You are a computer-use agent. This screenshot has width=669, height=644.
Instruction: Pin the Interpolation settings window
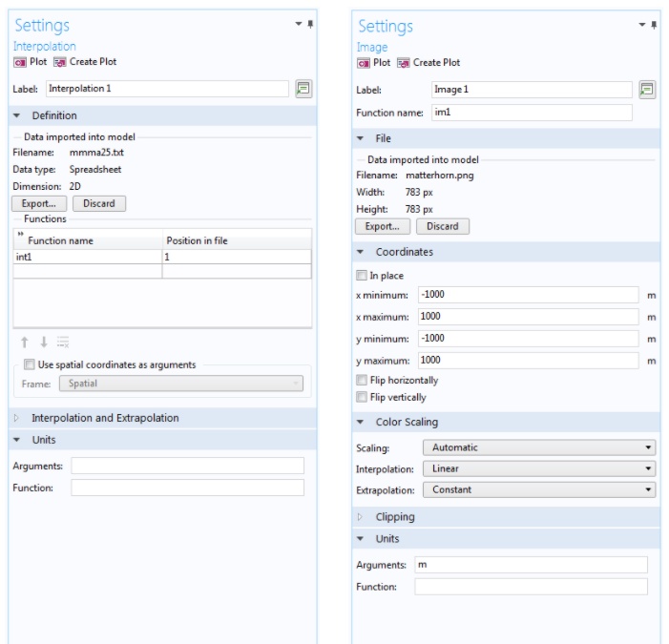310,24
